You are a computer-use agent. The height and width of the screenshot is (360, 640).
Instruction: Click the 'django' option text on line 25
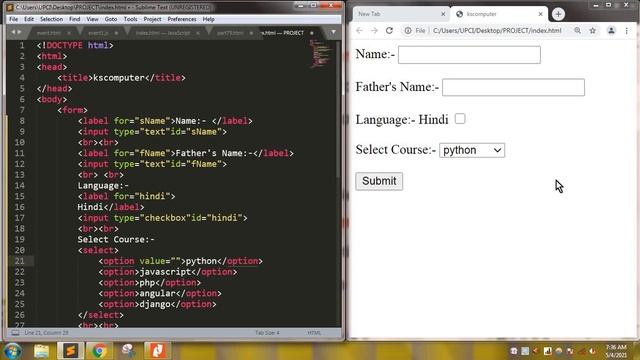(x=155, y=304)
